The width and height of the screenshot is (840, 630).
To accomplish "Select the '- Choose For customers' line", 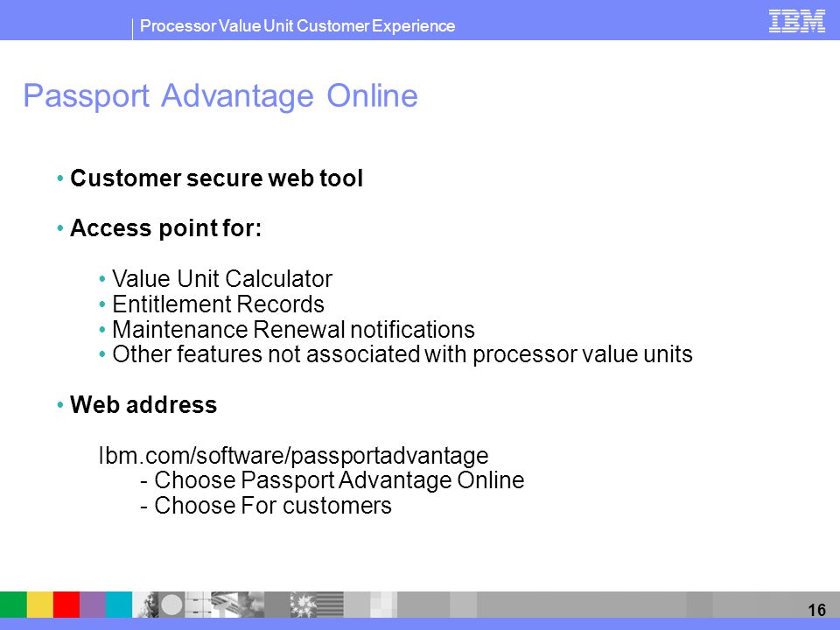I will 266,505.
